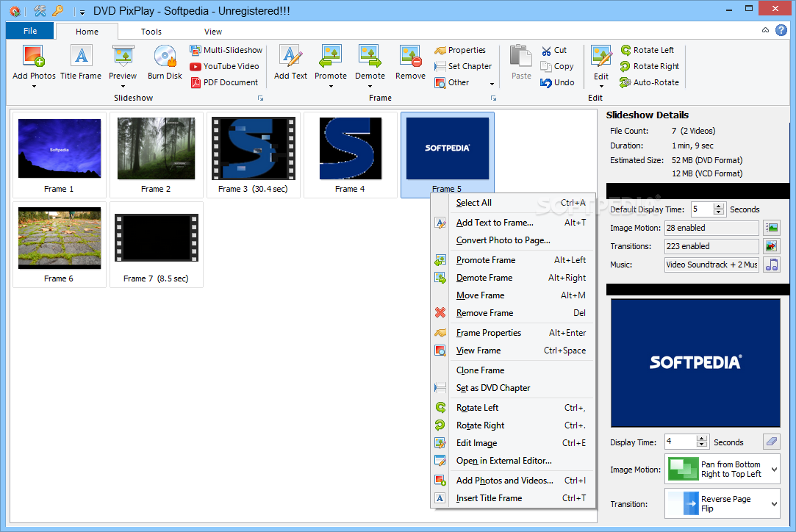
Task: Click the frame Display Time input field
Action: (681, 442)
